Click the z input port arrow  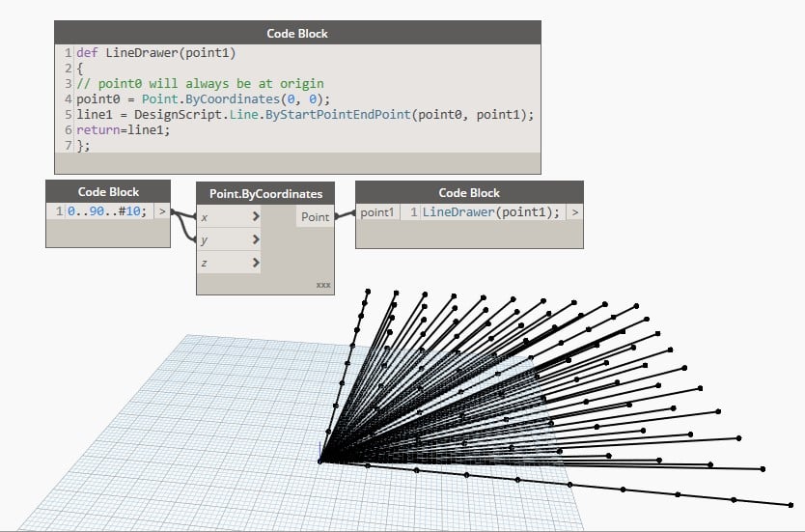click(256, 263)
